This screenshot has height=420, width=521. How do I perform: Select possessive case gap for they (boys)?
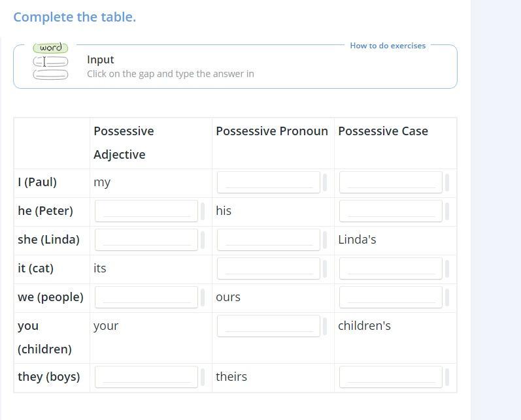(x=391, y=377)
